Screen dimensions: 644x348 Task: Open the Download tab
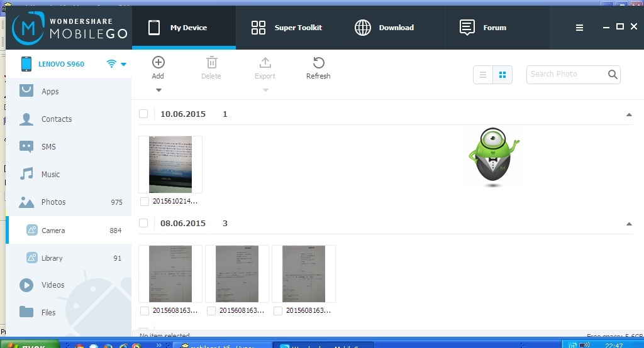392,28
